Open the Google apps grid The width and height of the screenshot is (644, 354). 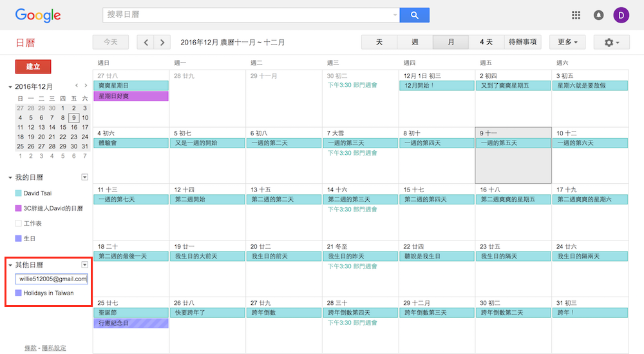[576, 15]
